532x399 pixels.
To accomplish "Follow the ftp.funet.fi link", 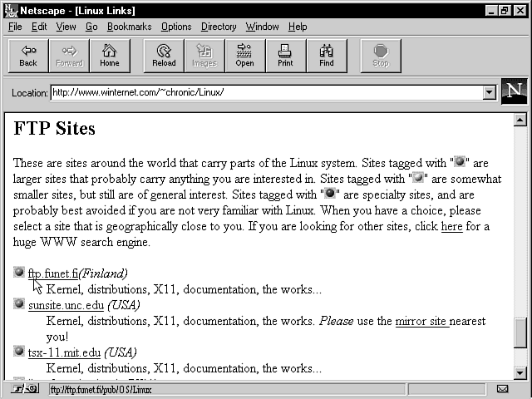I will (x=53, y=273).
